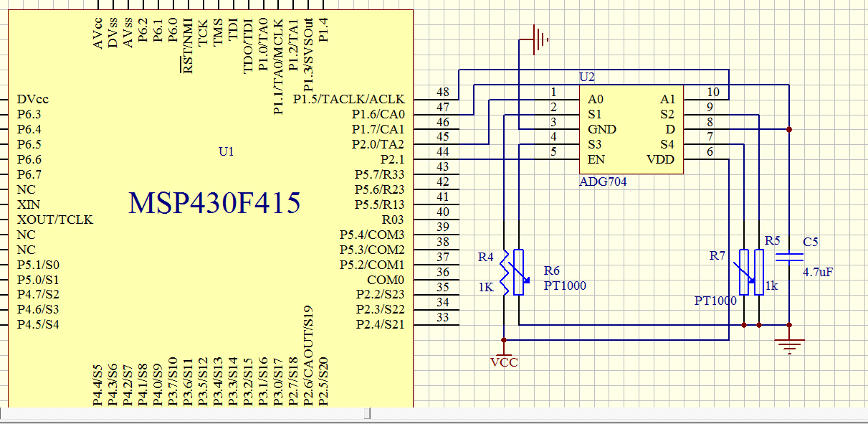This screenshot has width=868, height=424.
Task: Click the 1K value of R4
Action: [x=486, y=287]
